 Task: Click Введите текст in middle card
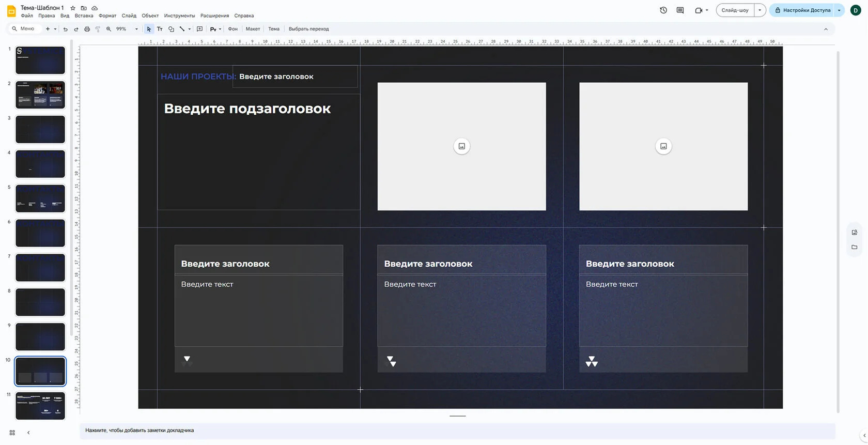click(410, 284)
